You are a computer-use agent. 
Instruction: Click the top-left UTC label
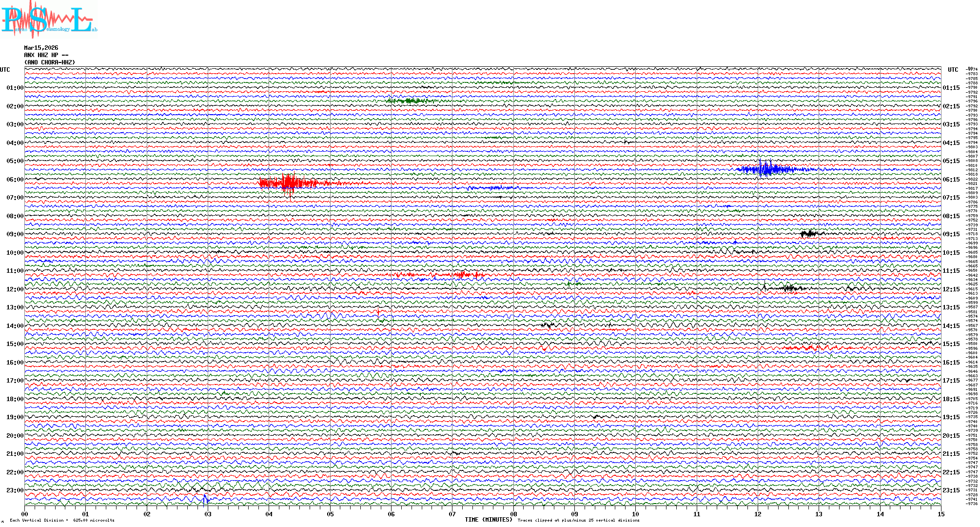point(5,70)
